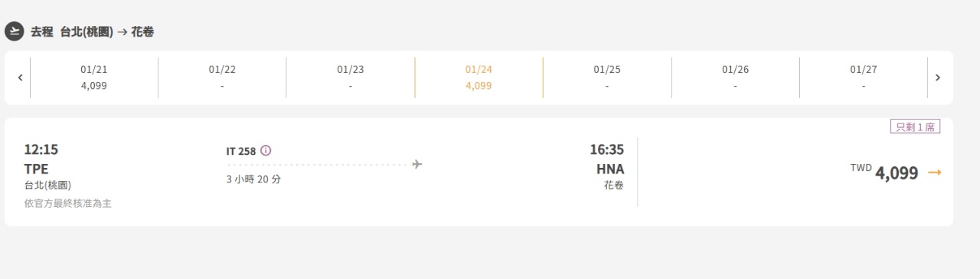
Task: Click the IT 258 flight number
Action: tap(241, 151)
